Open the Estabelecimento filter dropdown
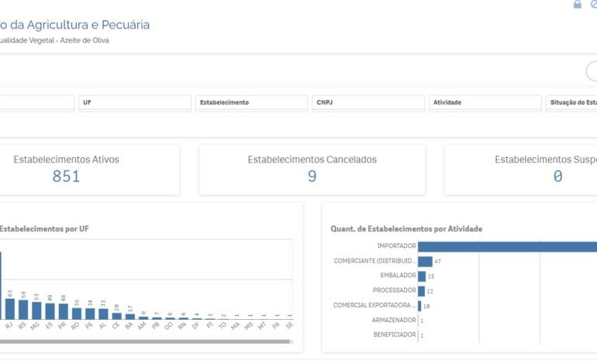This screenshot has height=364, width=597. [251, 102]
